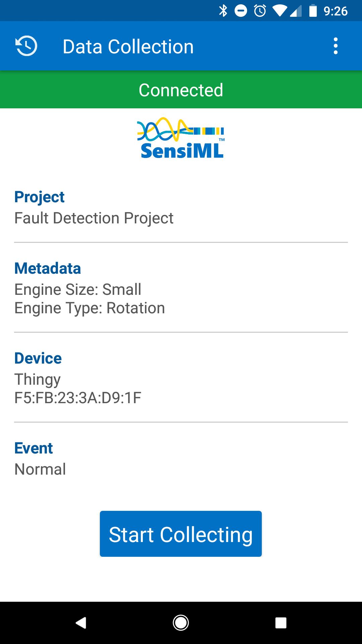Tap the Bluetooth status icon
This screenshot has width=362, height=644.
223,11
